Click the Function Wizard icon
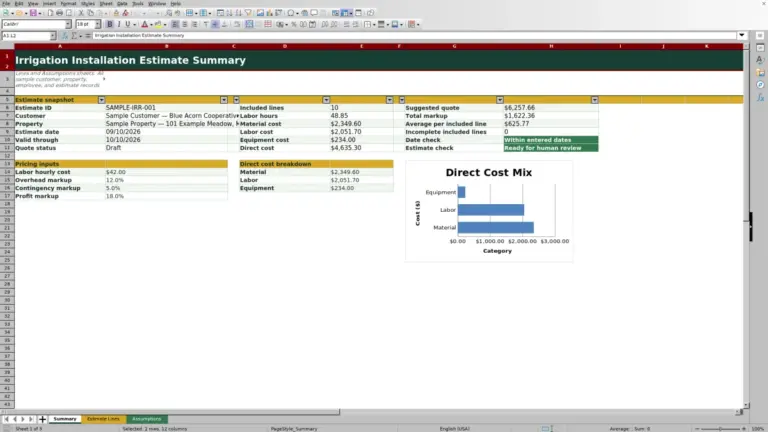This screenshot has height=432, width=768. pos(65,36)
